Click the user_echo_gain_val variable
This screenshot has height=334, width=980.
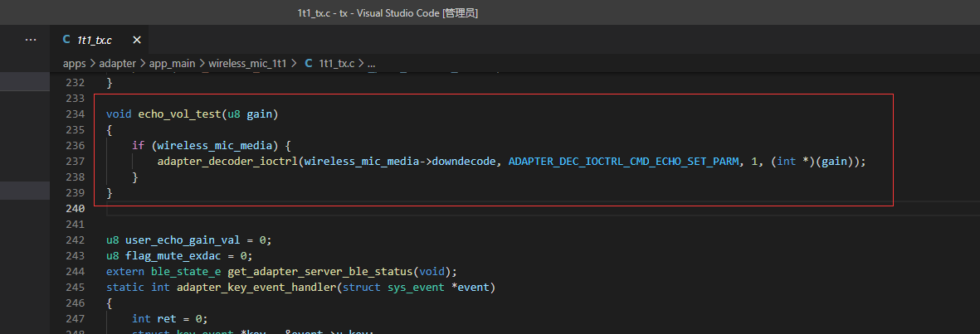coord(183,240)
